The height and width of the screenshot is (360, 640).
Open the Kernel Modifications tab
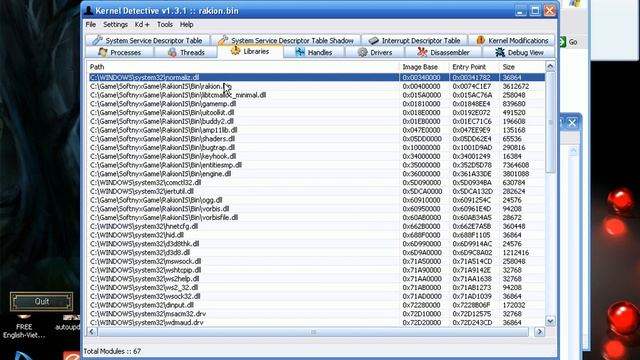tap(512, 40)
